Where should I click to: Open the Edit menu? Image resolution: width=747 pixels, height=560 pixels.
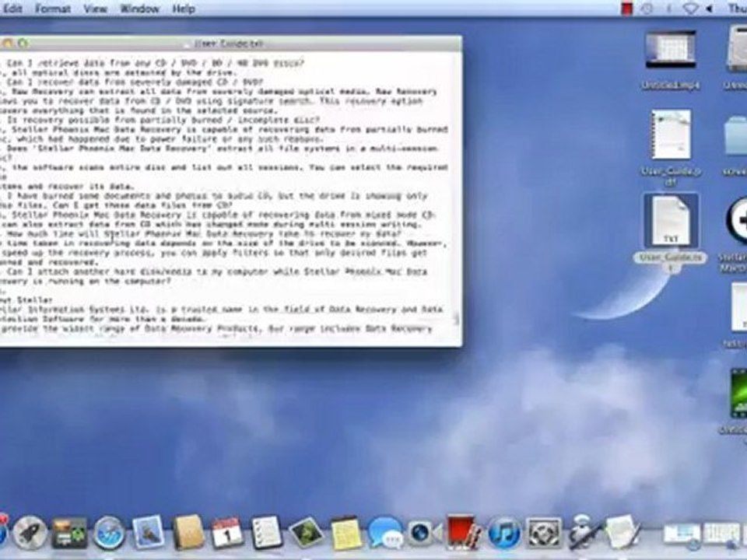coord(12,9)
